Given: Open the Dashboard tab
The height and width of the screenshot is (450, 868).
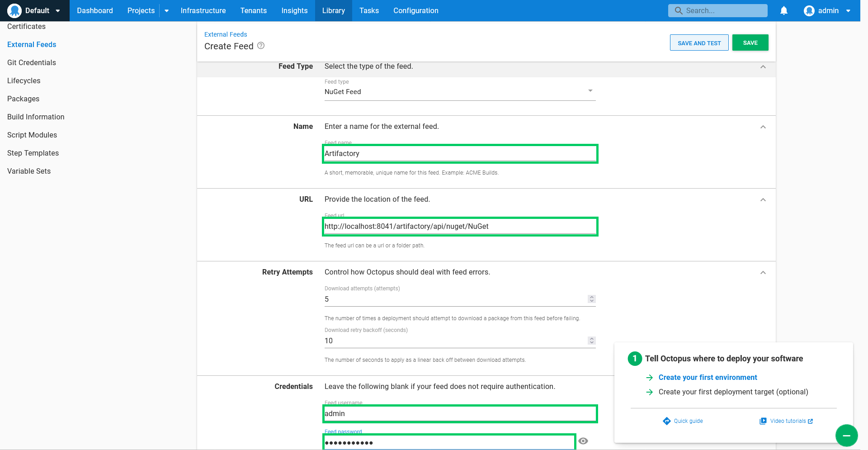Looking at the screenshot, I should pyautogui.click(x=95, y=10).
